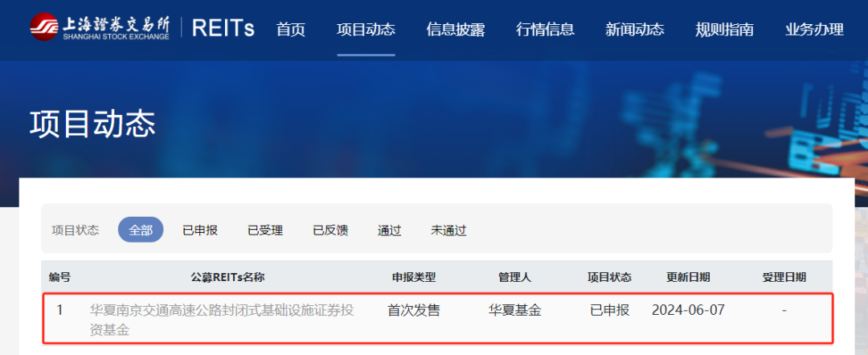The height and width of the screenshot is (355, 868).
Task: Filter projects by 已反馈 status
Action: pos(330,231)
